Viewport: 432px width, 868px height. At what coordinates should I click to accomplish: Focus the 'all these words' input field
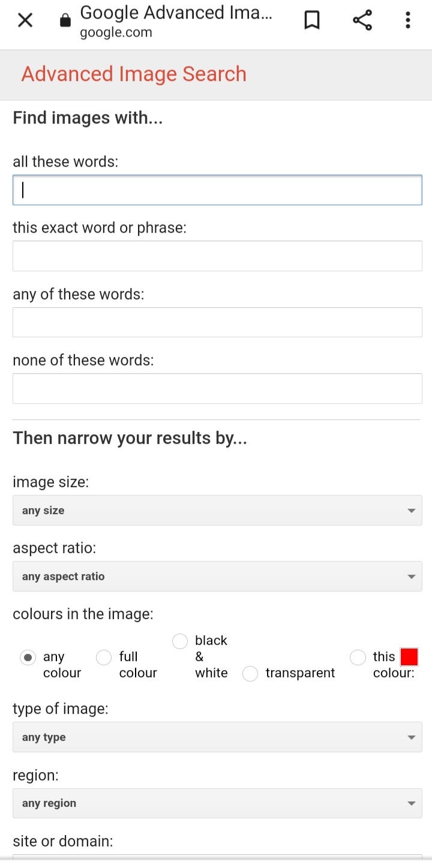[x=217, y=190]
